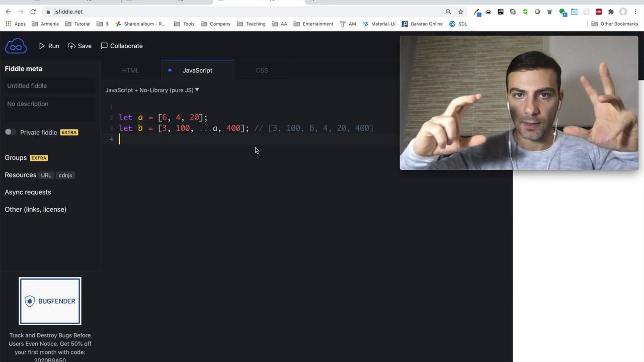
Task: Open the Entertainment bookmarks folder
Action: pos(313,24)
